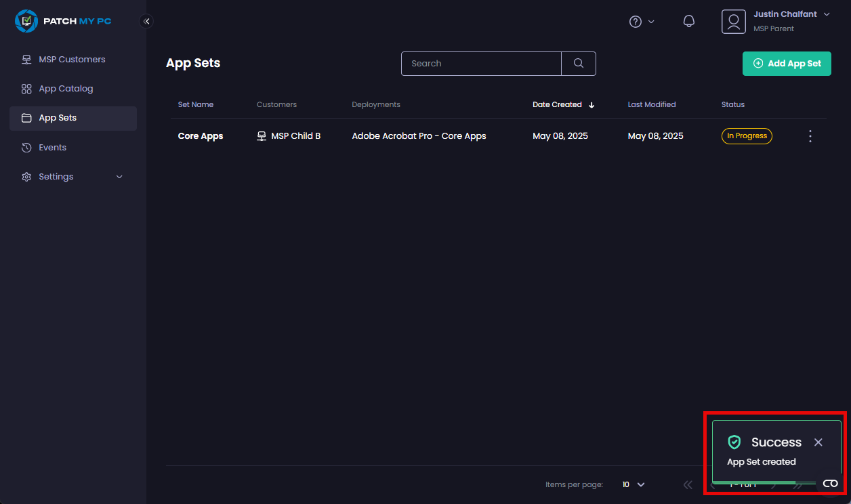Open the notification bell
This screenshot has width=851, height=504.
point(689,21)
